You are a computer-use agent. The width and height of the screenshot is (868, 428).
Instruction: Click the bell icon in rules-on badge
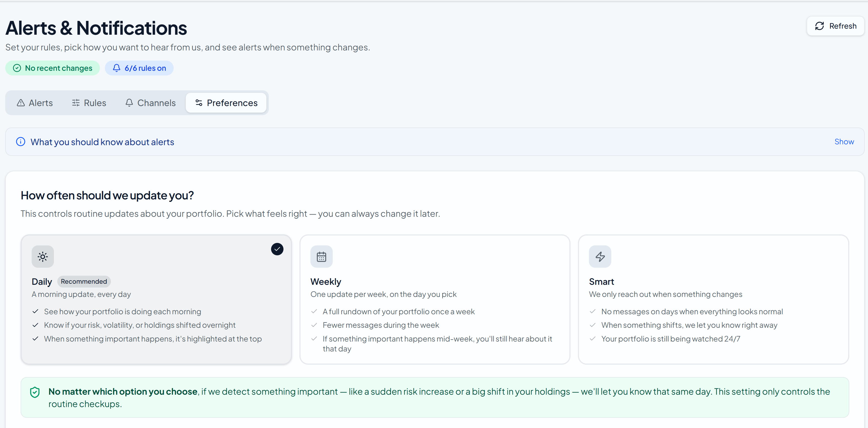(117, 68)
